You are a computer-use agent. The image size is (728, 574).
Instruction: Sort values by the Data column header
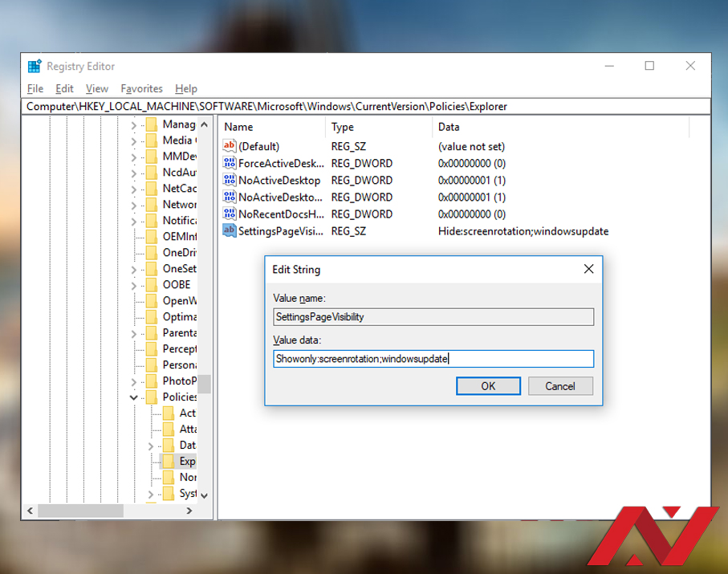561,127
